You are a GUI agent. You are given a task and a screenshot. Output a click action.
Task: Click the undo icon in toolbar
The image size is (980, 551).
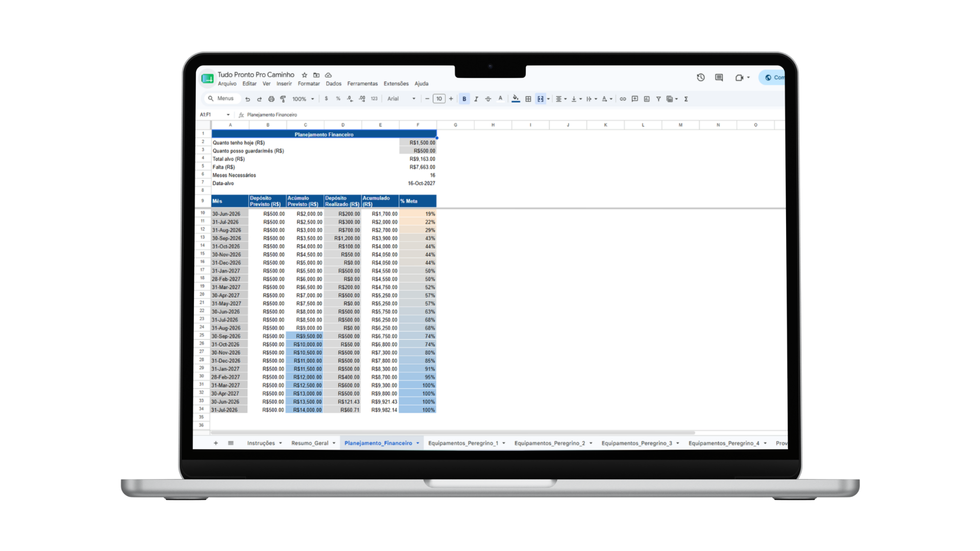(248, 99)
